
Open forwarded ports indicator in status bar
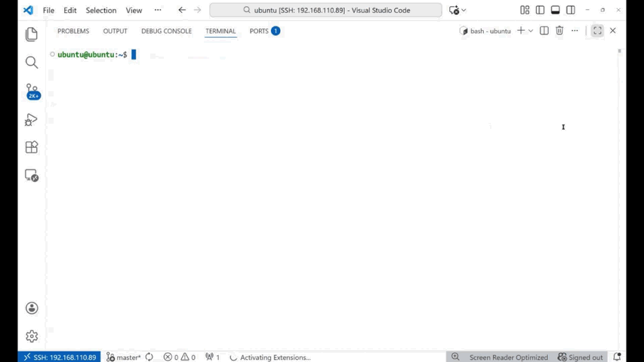click(x=212, y=357)
